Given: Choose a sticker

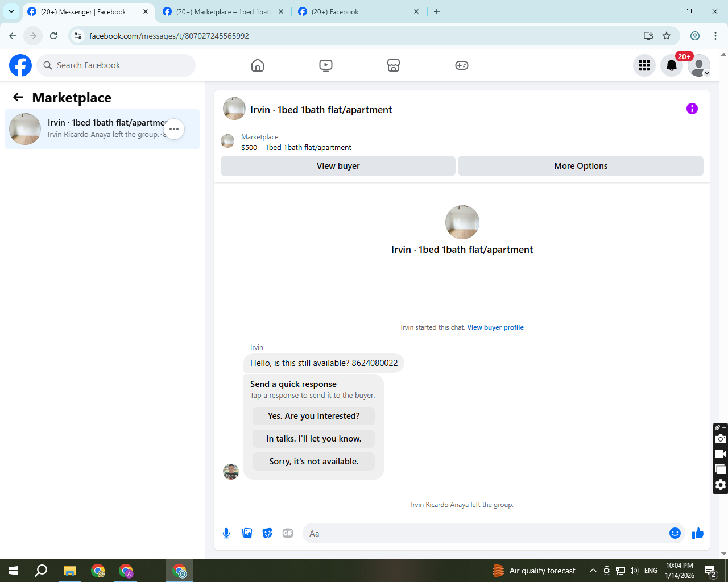Looking at the screenshot, I should [267, 533].
